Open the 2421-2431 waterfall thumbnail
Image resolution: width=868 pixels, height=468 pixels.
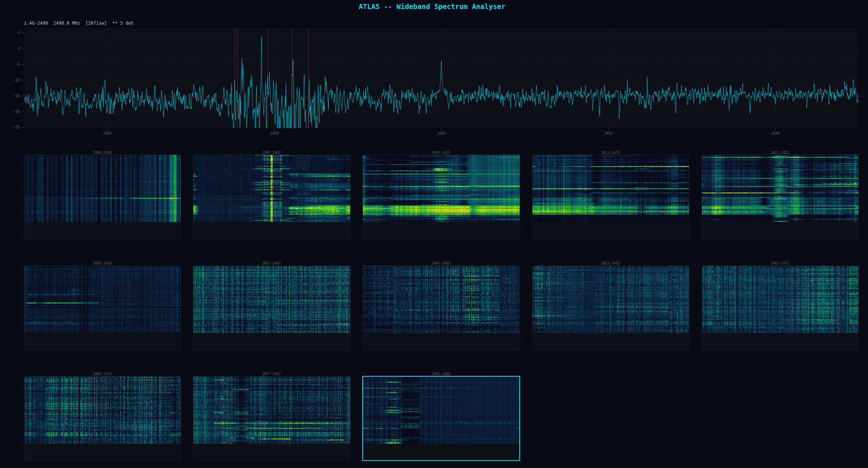tap(780, 197)
